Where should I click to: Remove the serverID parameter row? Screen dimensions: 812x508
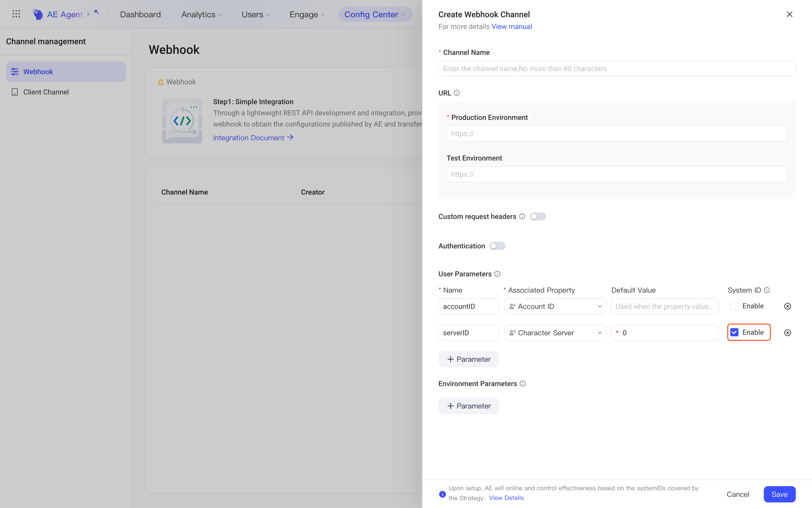click(x=787, y=333)
